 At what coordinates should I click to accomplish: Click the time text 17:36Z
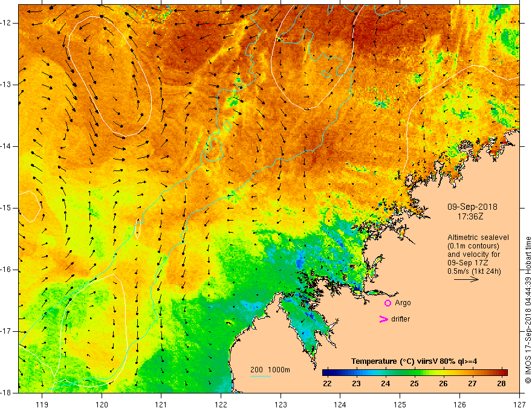pyautogui.click(x=470, y=216)
